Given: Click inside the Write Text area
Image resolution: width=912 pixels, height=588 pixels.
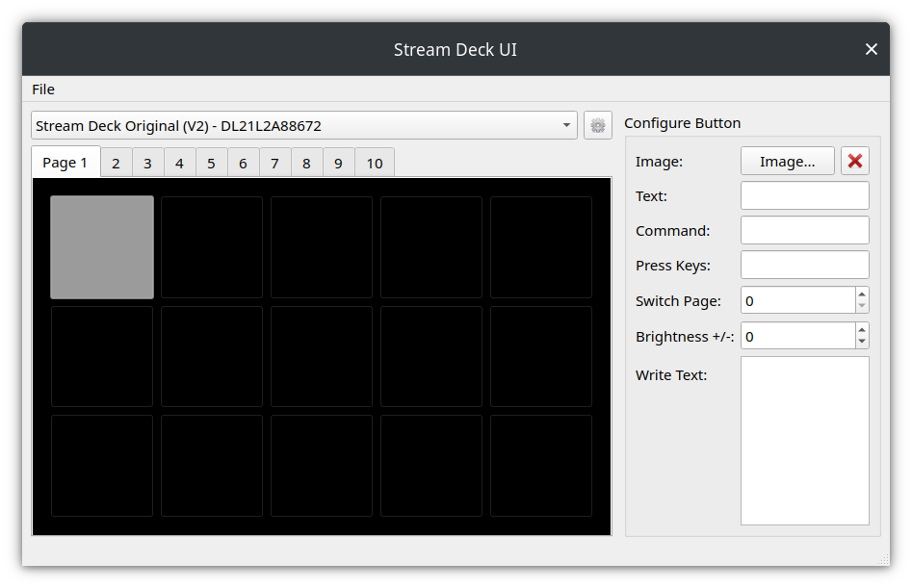Looking at the screenshot, I should tap(805, 441).
